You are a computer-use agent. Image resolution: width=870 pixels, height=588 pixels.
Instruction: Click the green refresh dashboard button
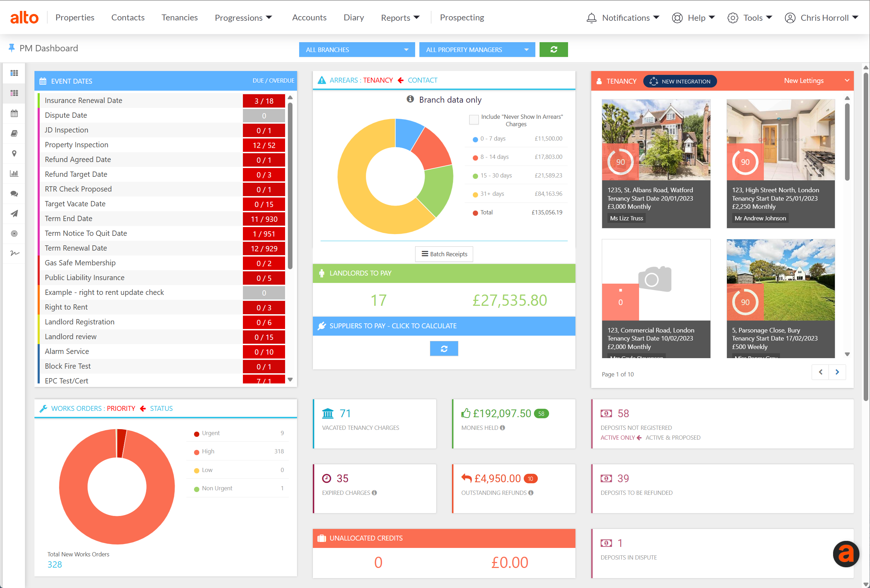(553, 50)
